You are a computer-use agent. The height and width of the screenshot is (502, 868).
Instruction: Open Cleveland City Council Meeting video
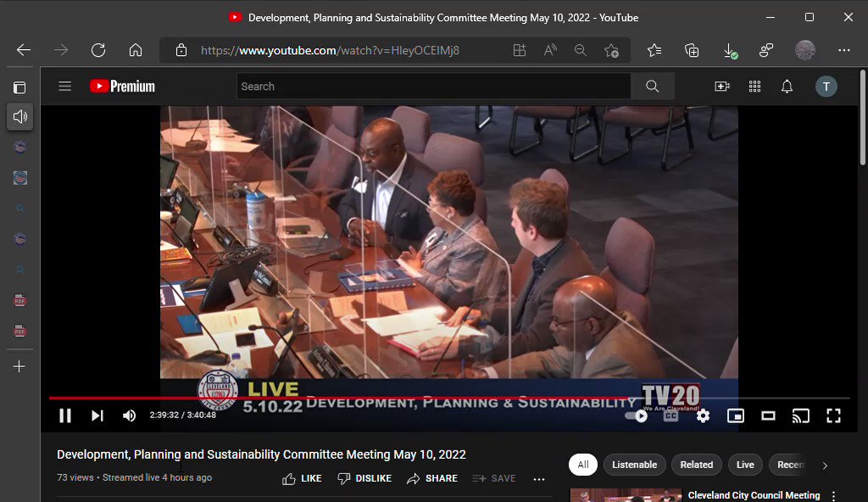click(x=754, y=495)
